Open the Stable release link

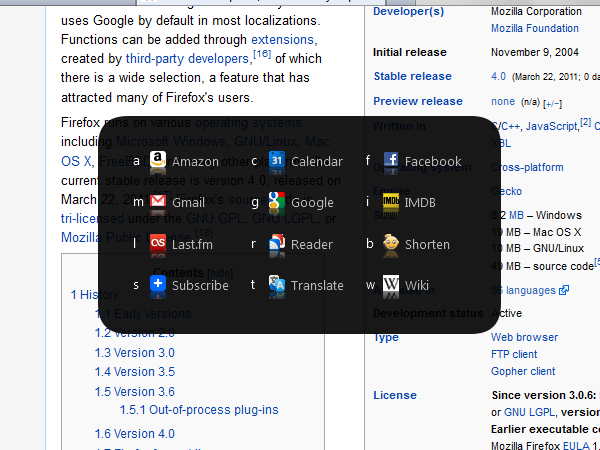click(412, 76)
